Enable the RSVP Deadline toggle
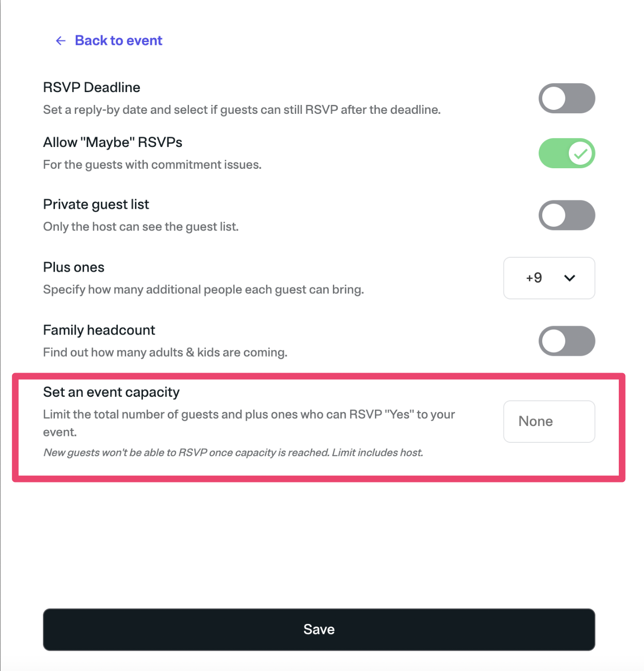The height and width of the screenshot is (671, 644). pyautogui.click(x=566, y=98)
